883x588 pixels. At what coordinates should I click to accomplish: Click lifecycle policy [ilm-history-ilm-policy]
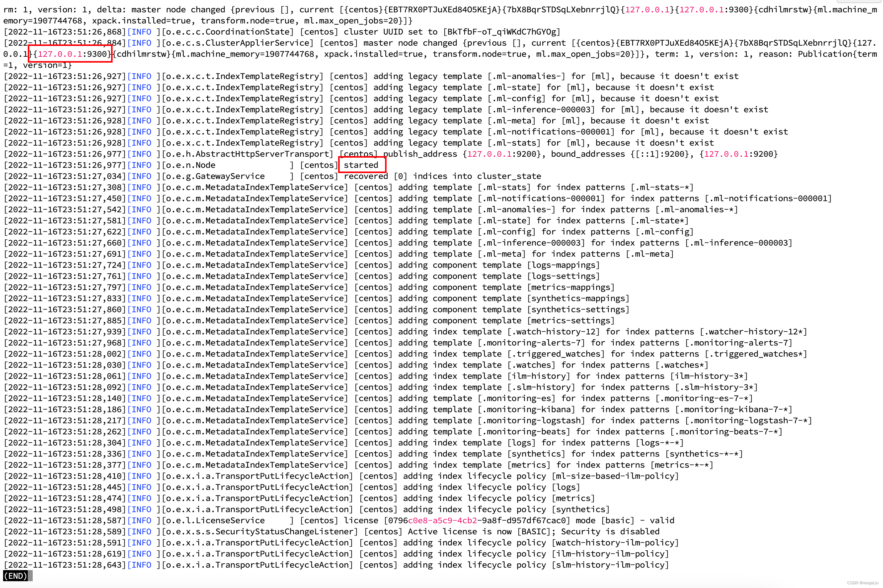click(x=610, y=554)
